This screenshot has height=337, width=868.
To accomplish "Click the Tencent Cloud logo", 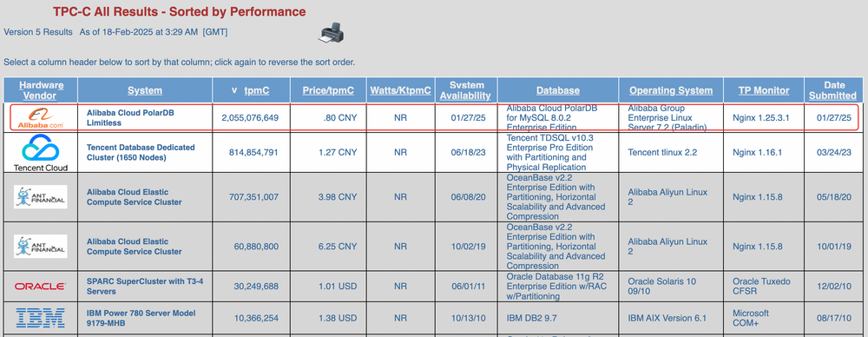I will [41, 152].
